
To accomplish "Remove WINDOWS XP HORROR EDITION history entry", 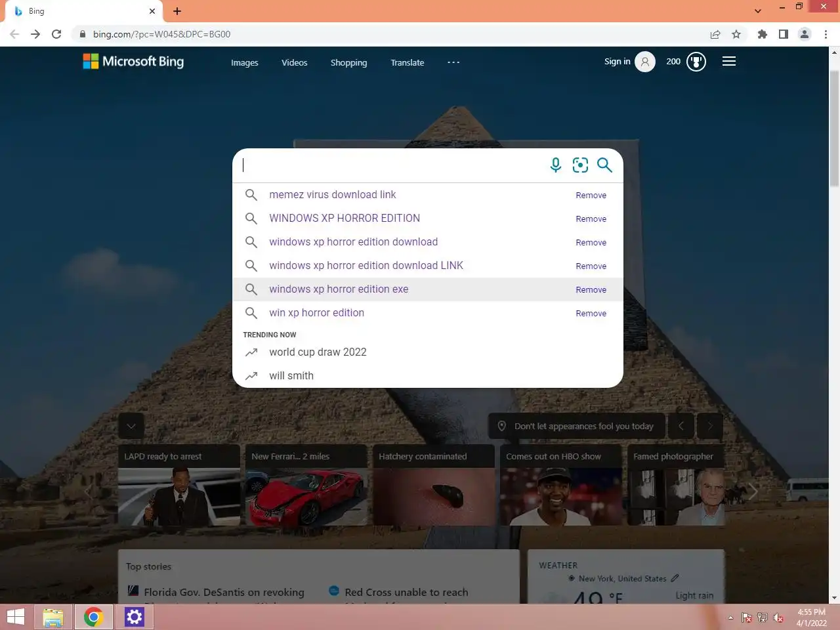I will [591, 219].
